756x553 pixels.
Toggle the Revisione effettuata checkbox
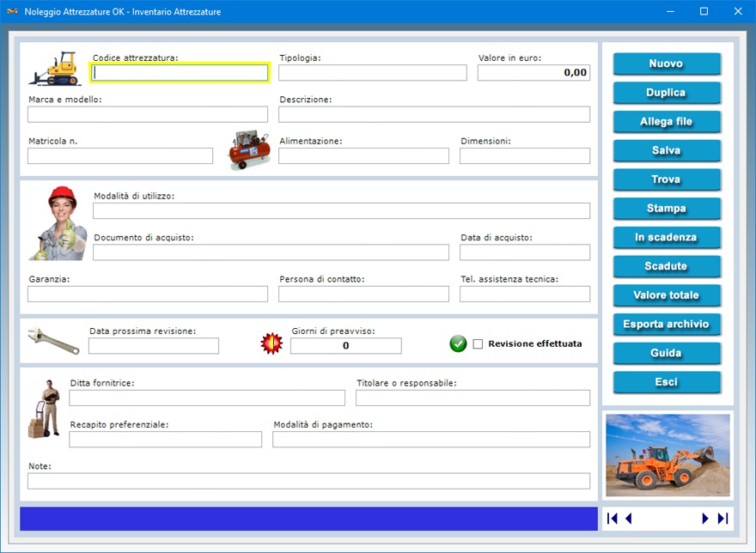(478, 343)
